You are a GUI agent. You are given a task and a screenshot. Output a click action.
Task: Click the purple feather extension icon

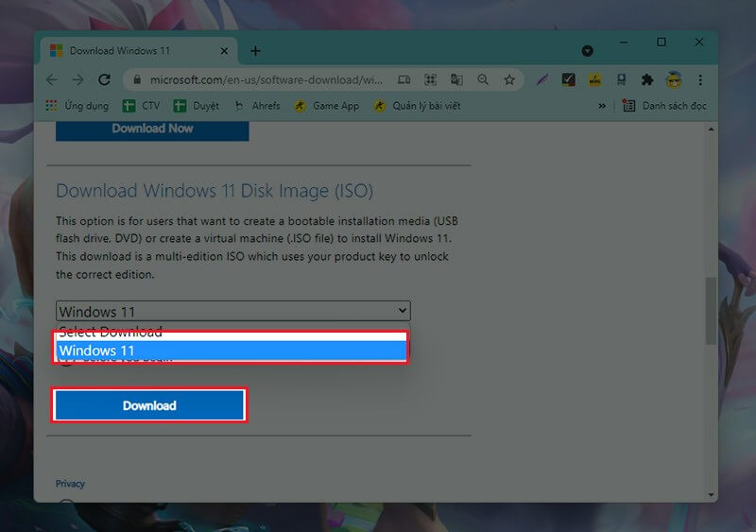pyautogui.click(x=541, y=80)
